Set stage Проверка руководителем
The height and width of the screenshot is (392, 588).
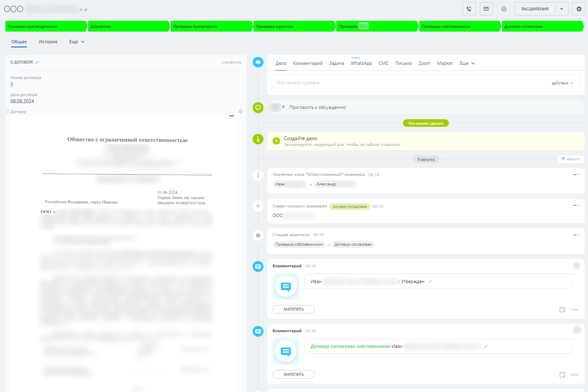[46, 26]
